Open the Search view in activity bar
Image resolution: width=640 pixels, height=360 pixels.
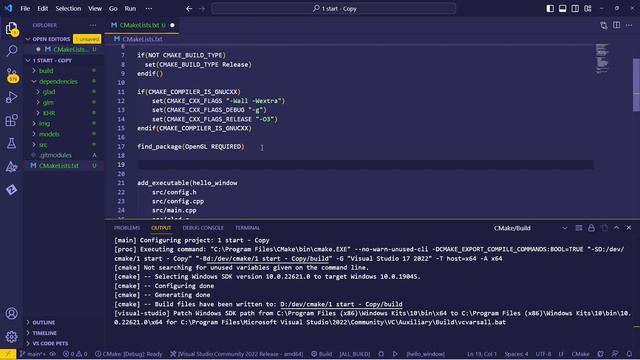pyautogui.click(x=11, y=51)
